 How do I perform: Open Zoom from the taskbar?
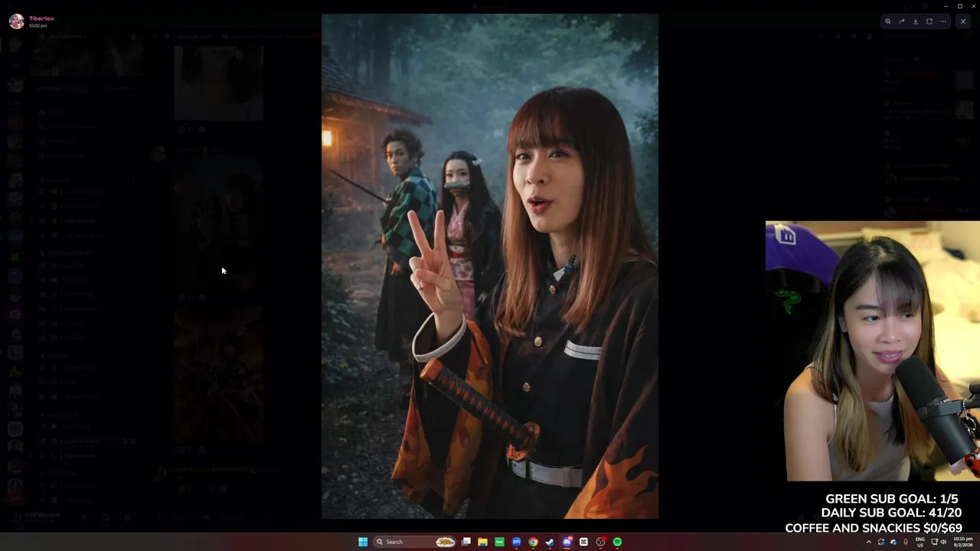pos(516,542)
